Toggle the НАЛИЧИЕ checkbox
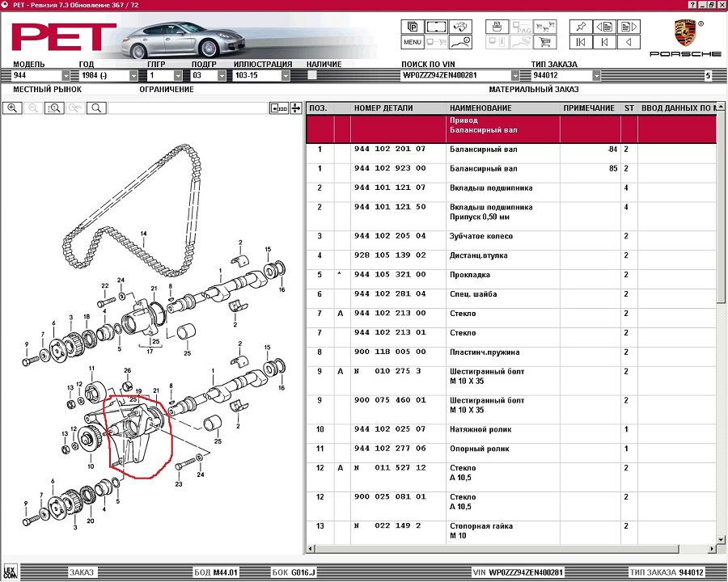 [x=311, y=75]
